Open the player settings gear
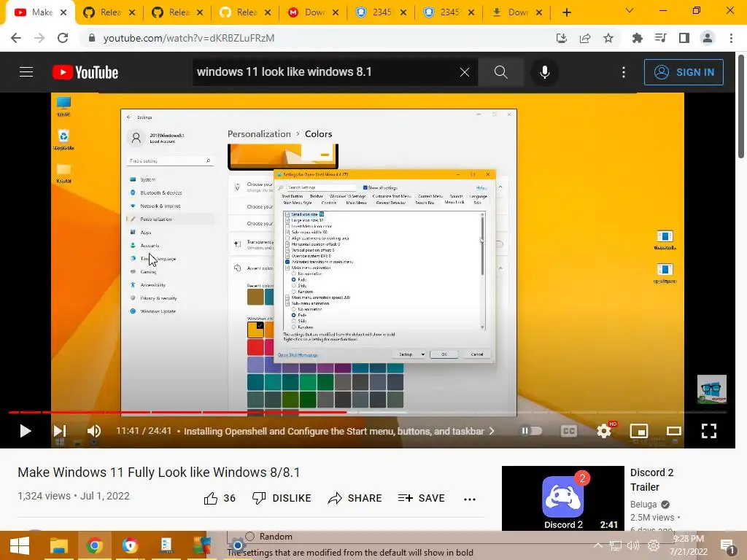Screen dimensions: 747x560 click(x=604, y=431)
